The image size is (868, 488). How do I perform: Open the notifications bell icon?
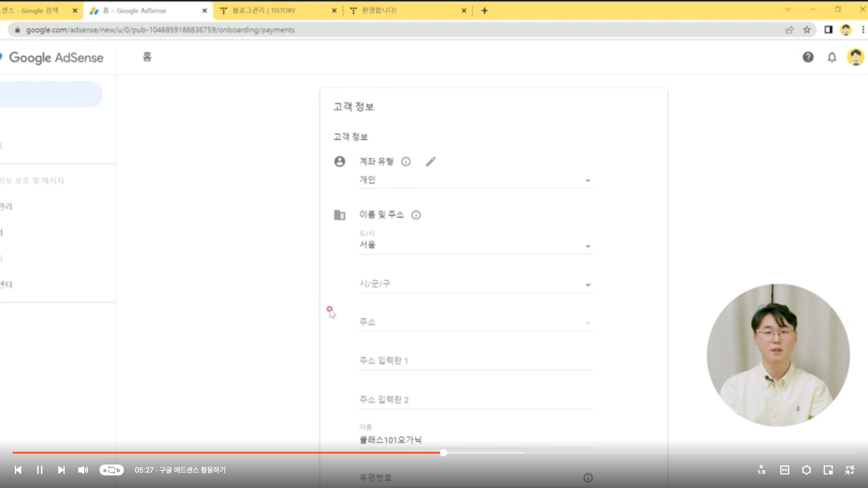tap(832, 57)
